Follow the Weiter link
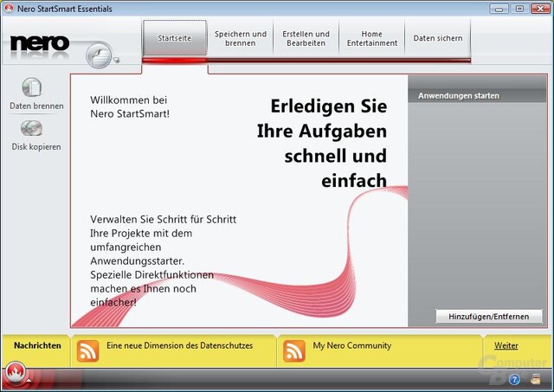 point(506,345)
